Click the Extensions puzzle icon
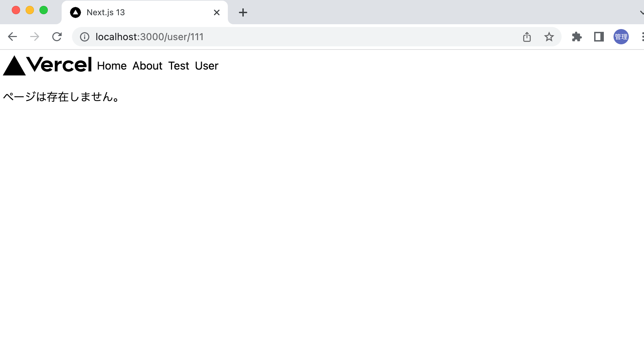The image size is (644, 344). [577, 37]
